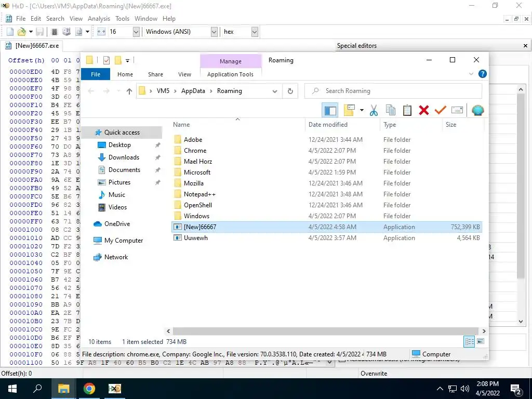The width and height of the screenshot is (532, 399).
Task: Open Chrome from the taskbar
Action: pos(89,389)
